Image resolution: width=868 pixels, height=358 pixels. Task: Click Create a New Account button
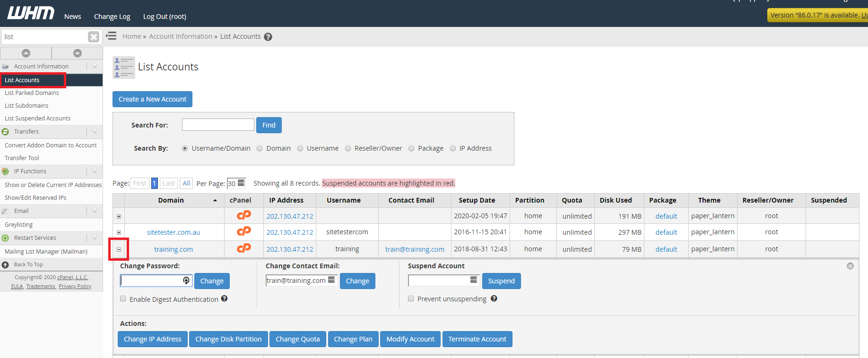point(152,99)
